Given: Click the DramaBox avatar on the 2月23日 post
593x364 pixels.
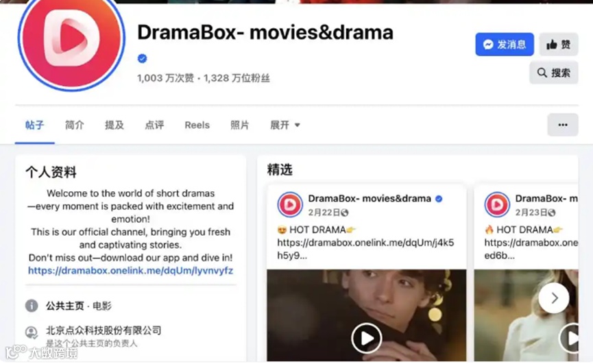Looking at the screenshot, I should 497,204.
